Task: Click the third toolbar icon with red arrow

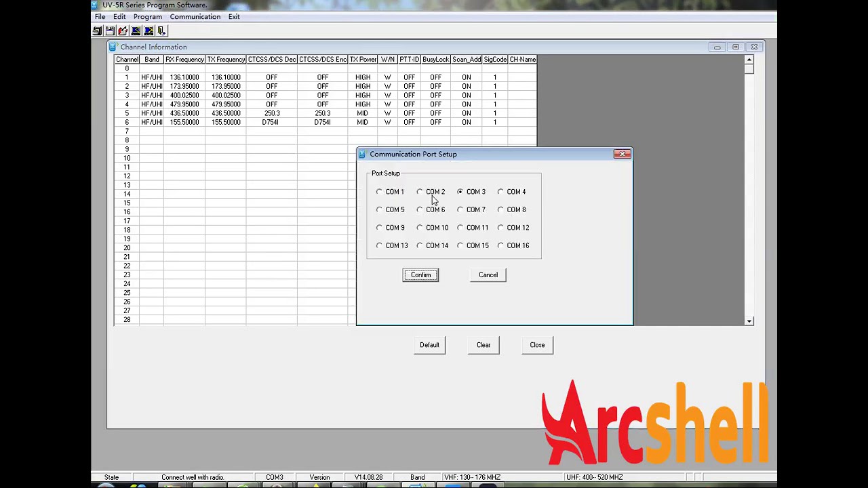Action: [123, 30]
